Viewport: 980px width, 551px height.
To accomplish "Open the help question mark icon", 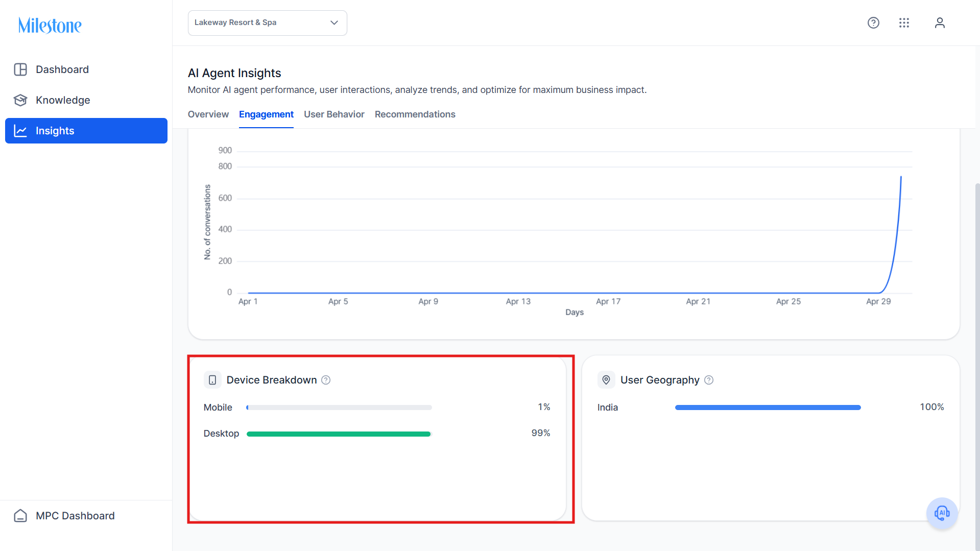I will pos(873,22).
